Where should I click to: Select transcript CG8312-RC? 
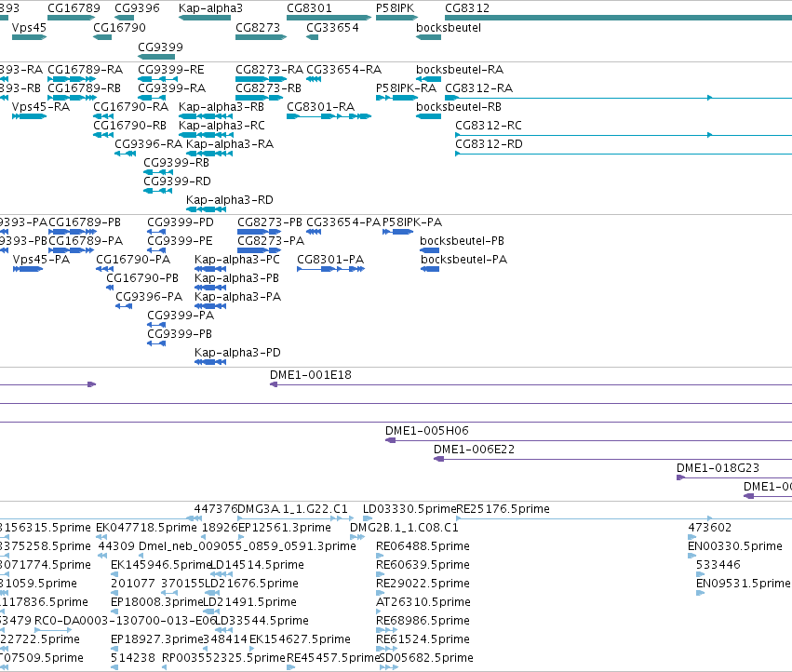(624, 135)
